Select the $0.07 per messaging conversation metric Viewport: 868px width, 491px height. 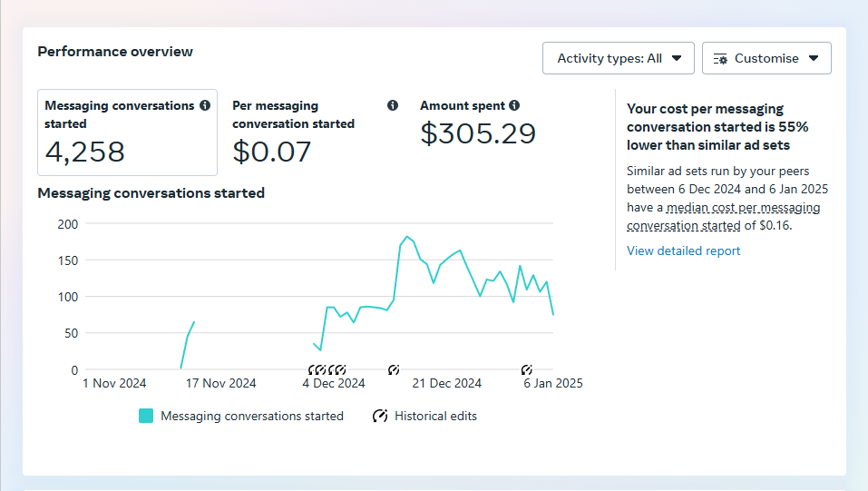[272, 151]
